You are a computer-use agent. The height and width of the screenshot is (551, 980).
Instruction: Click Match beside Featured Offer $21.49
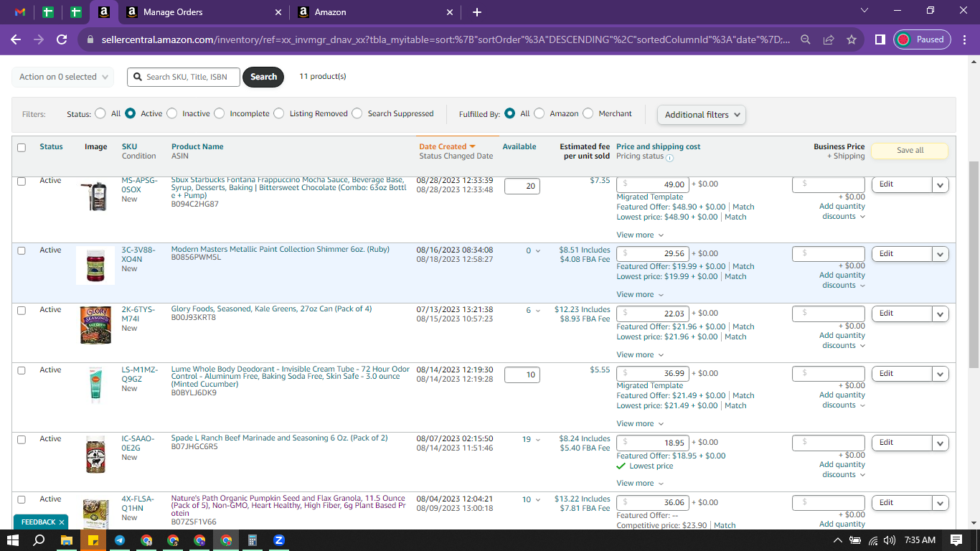click(743, 395)
